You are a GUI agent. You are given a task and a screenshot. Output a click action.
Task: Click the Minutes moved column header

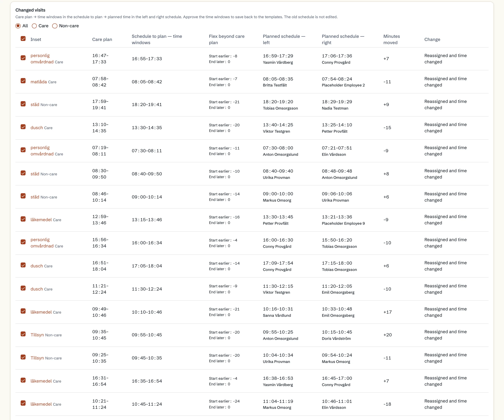(x=392, y=39)
